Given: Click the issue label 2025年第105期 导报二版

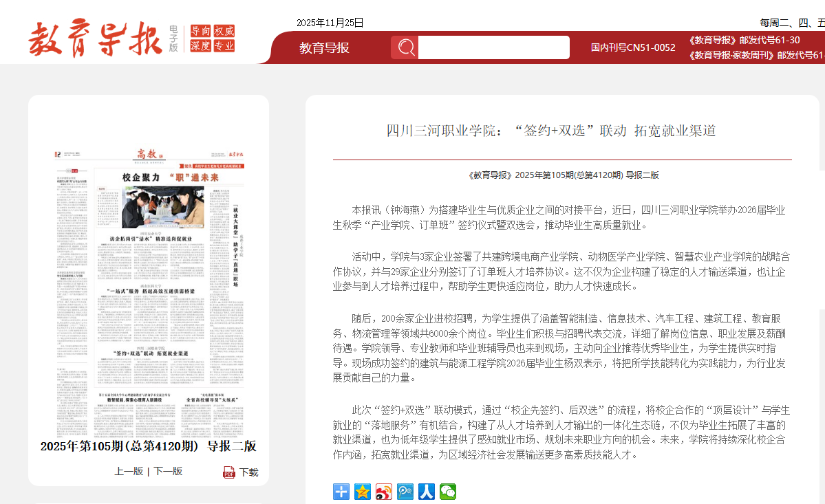Looking at the screenshot, I should click(x=147, y=447).
